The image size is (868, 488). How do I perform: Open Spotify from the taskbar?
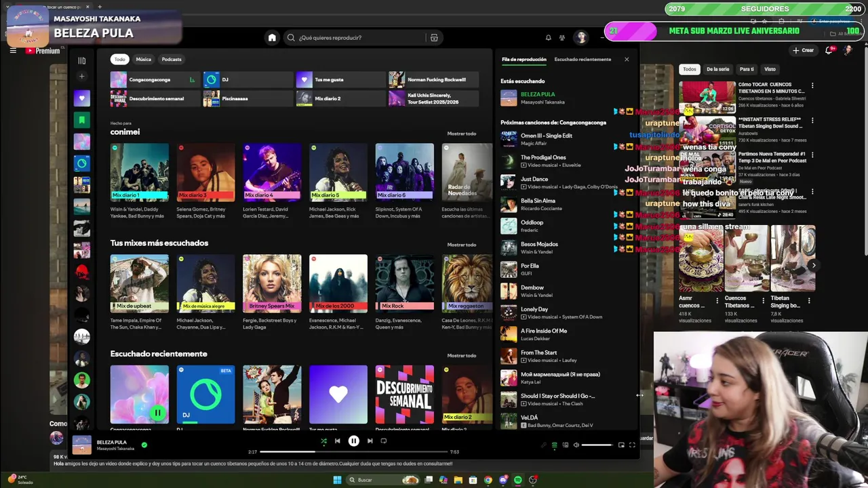point(518,480)
